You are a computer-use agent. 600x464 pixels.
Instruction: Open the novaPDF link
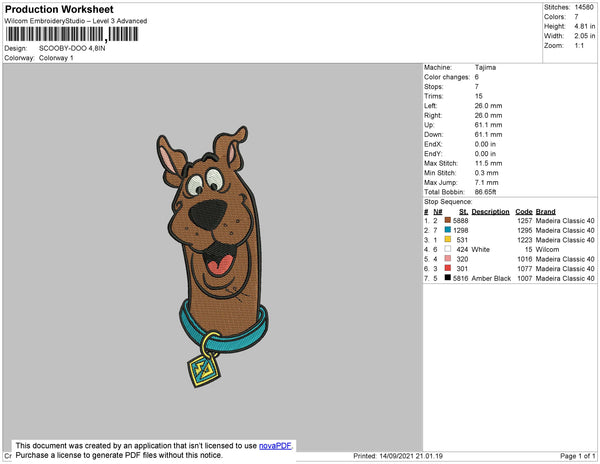pos(275,446)
